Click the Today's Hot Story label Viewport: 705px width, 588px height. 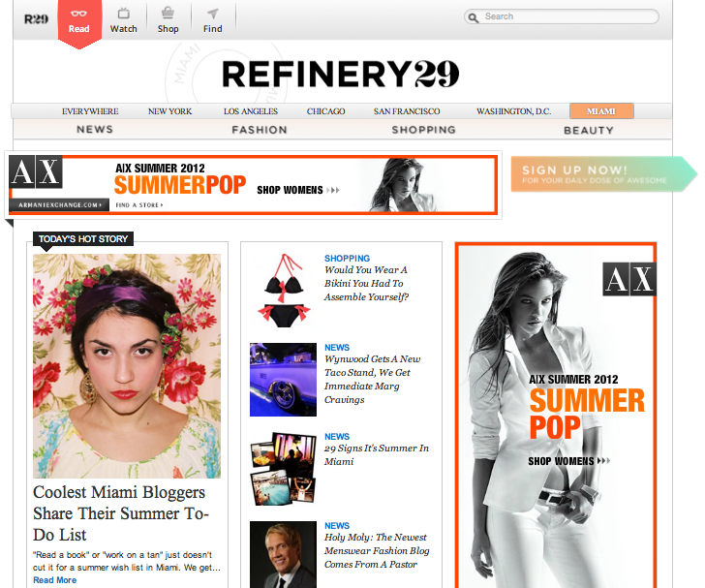[83, 239]
